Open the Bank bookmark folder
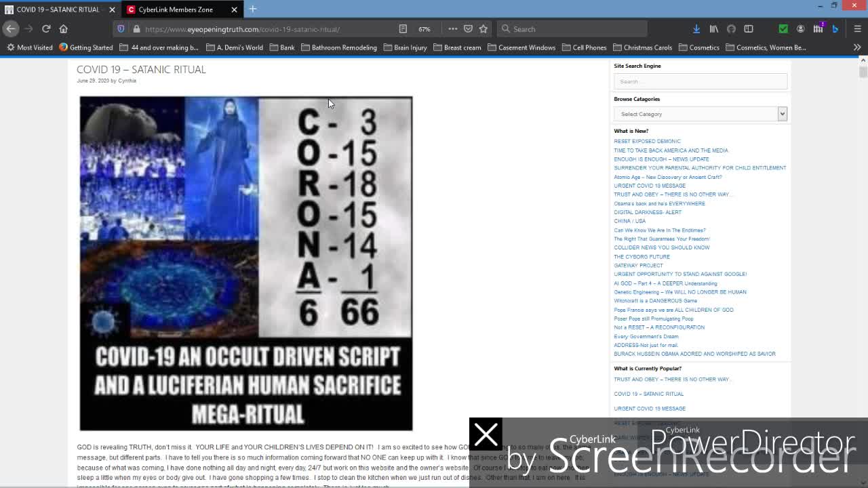 (x=281, y=47)
